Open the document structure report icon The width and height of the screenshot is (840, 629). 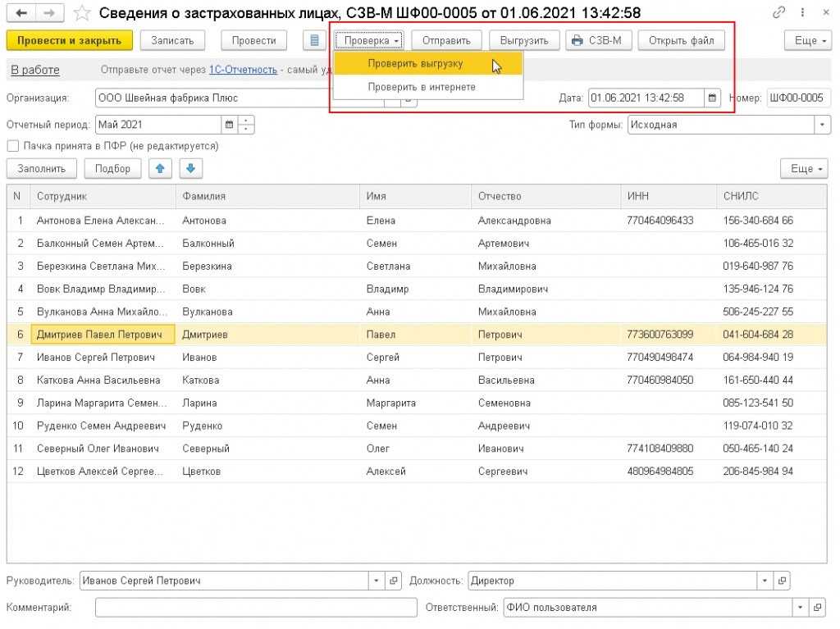tap(314, 40)
